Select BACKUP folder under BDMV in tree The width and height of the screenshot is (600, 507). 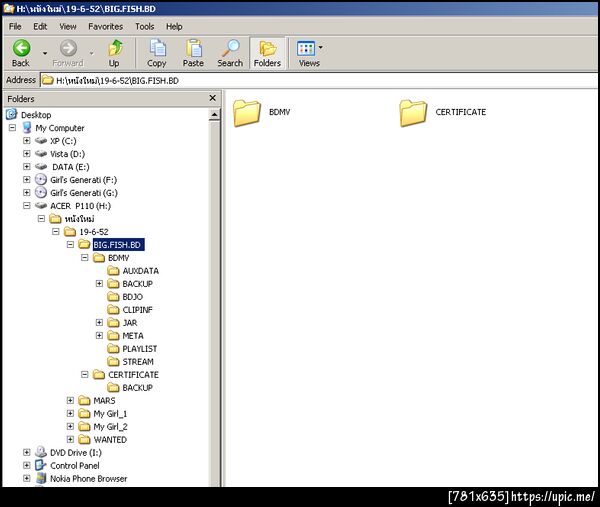click(x=130, y=284)
